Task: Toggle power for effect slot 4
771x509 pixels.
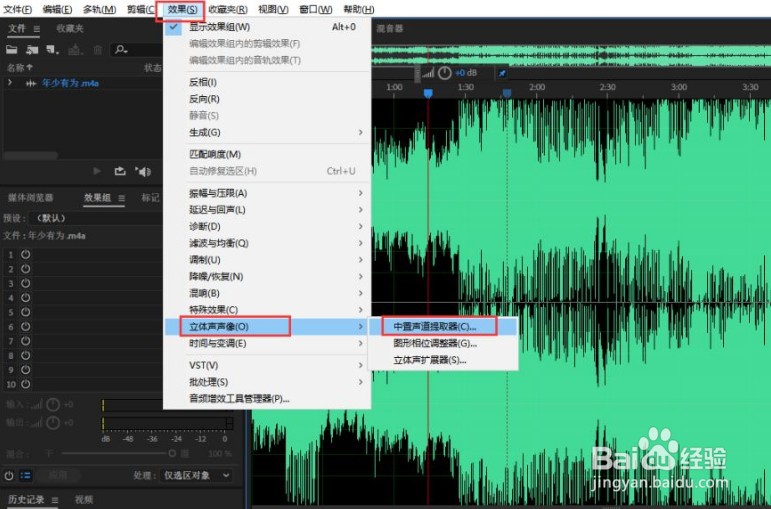Action: click(26, 298)
